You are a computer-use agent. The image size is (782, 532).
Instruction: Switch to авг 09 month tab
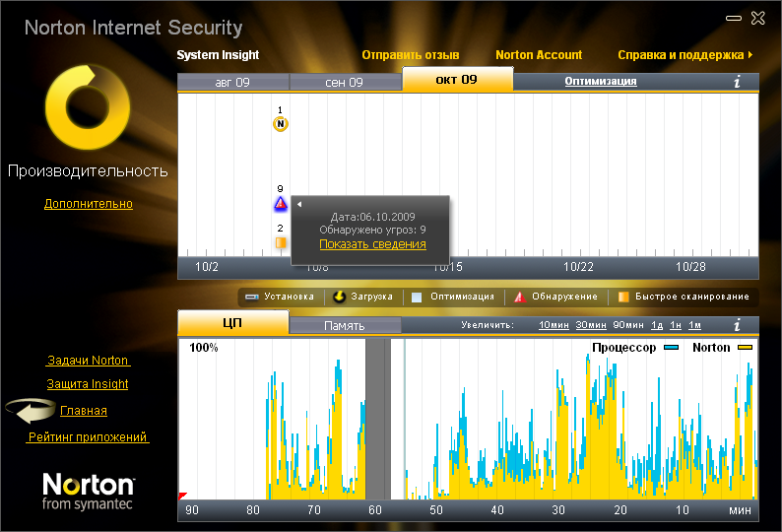pos(232,83)
